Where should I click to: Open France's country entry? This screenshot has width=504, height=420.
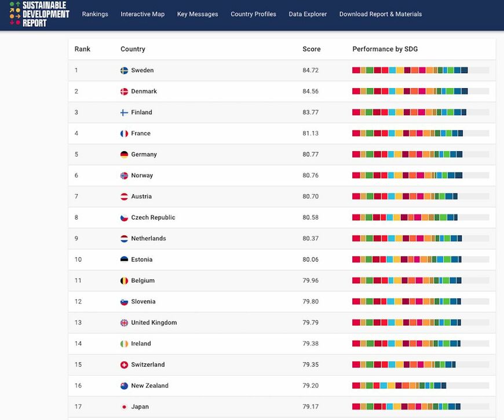click(143, 133)
